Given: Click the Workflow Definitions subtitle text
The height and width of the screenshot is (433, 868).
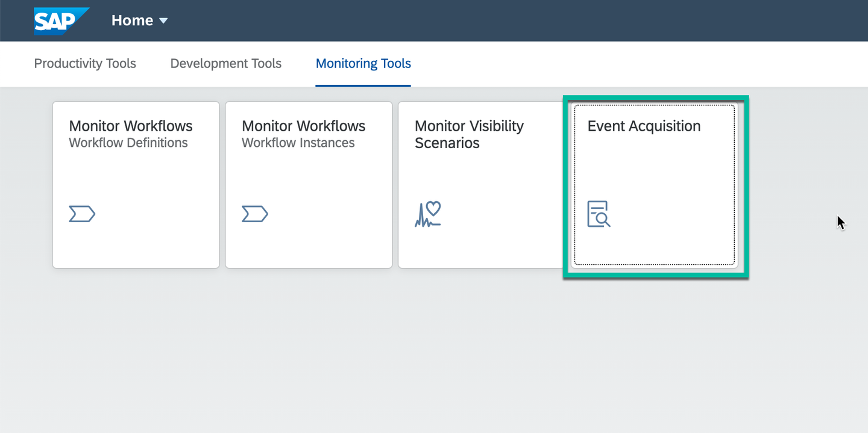Looking at the screenshot, I should coord(128,143).
